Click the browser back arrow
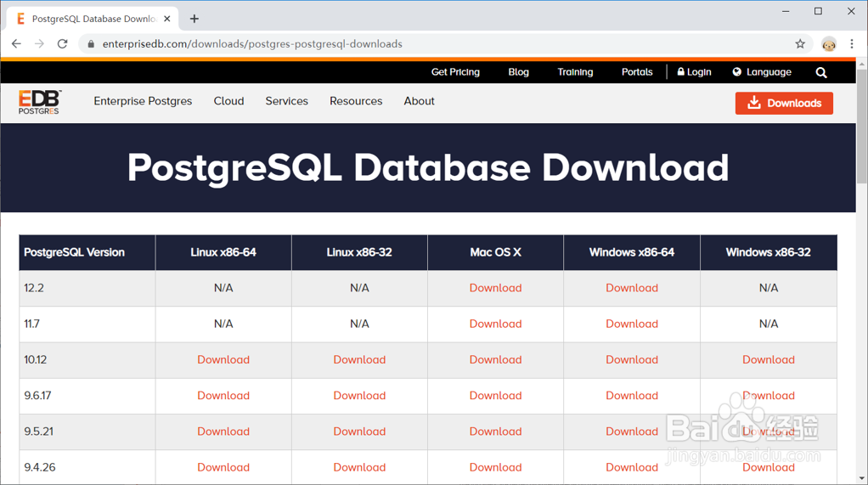 click(x=16, y=44)
